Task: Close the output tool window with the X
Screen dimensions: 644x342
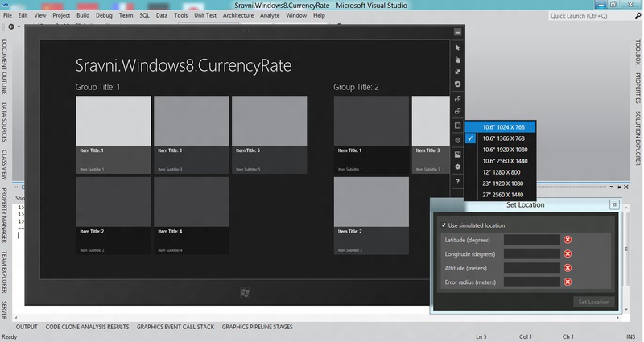Action: (x=626, y=187)
